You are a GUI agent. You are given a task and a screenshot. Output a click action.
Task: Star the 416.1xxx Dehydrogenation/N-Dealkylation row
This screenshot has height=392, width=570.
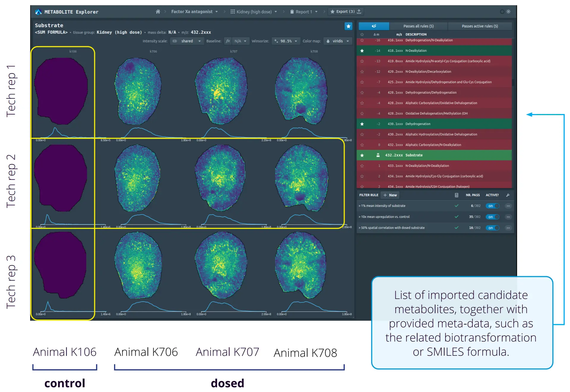(362, 40)
